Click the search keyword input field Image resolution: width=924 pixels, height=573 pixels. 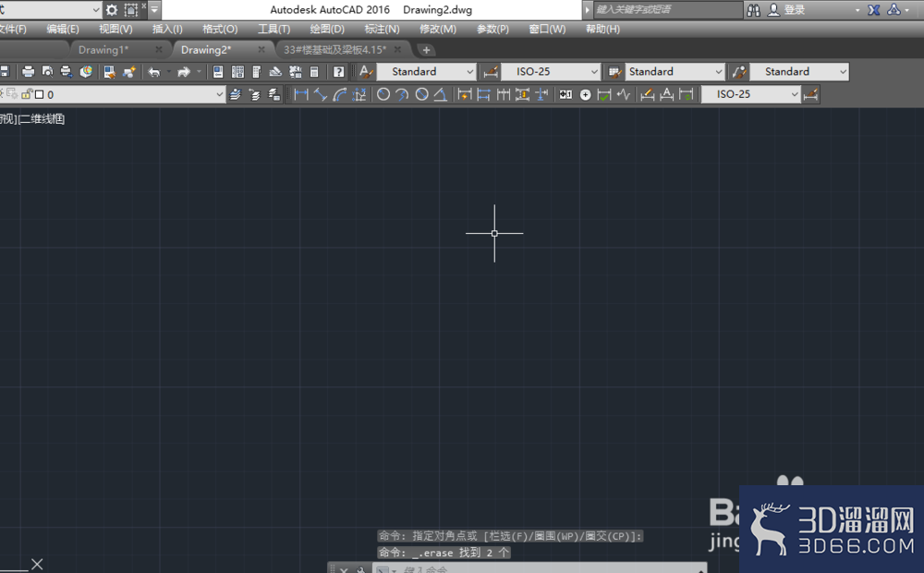tap(668, 9)
